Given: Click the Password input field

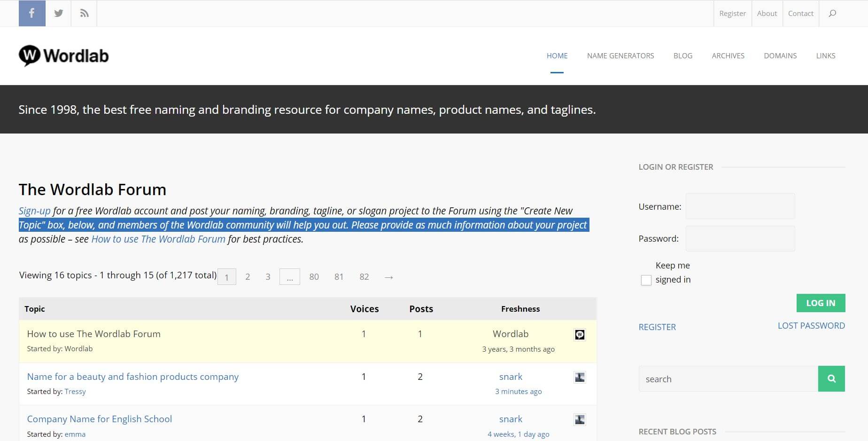Looking at the screenshot, I should tap(740, 238).
